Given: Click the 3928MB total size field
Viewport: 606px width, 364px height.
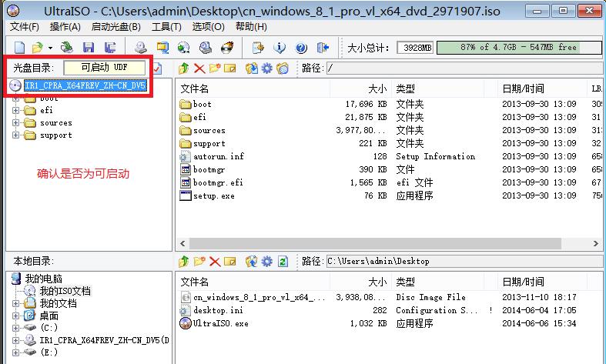Looking at the screenshot, I should coord(415,48).
